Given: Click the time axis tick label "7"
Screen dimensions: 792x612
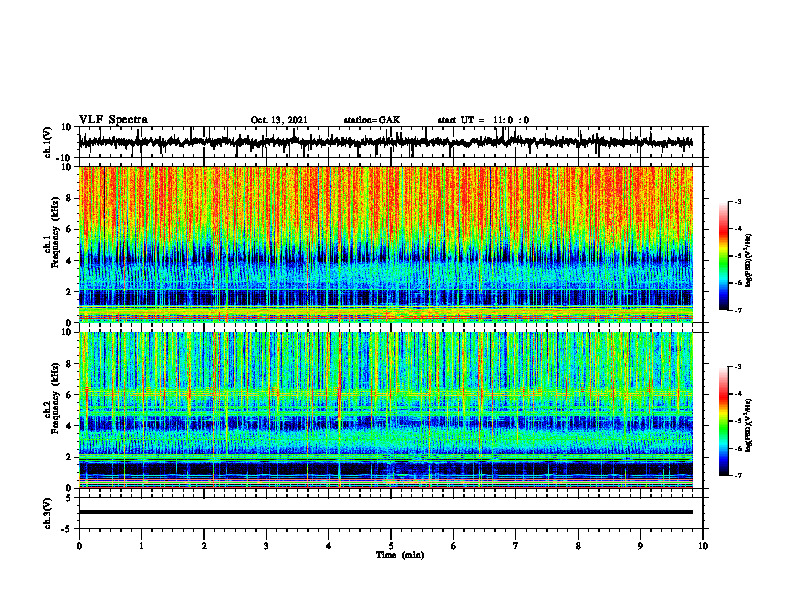Looking at the screenshot, I should (x=516, y=546).
